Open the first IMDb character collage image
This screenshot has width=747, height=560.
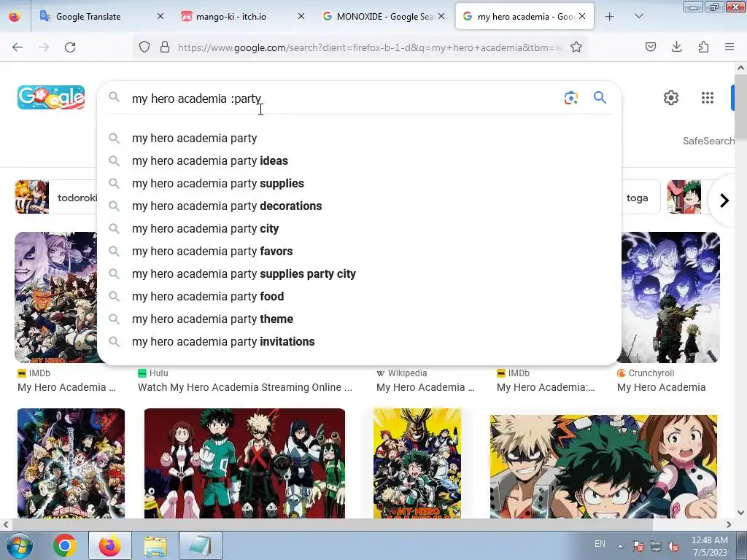coord(55,297)
